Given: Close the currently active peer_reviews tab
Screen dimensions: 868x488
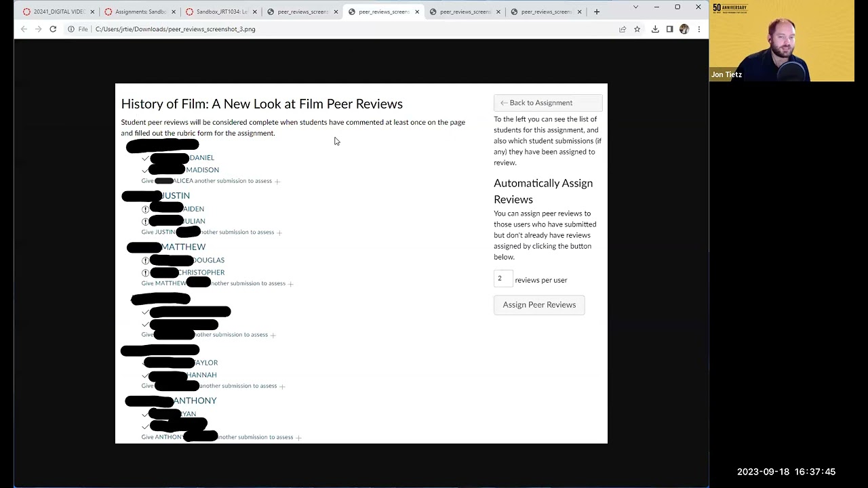Looking at the screenshot, I should click(417, 12).
